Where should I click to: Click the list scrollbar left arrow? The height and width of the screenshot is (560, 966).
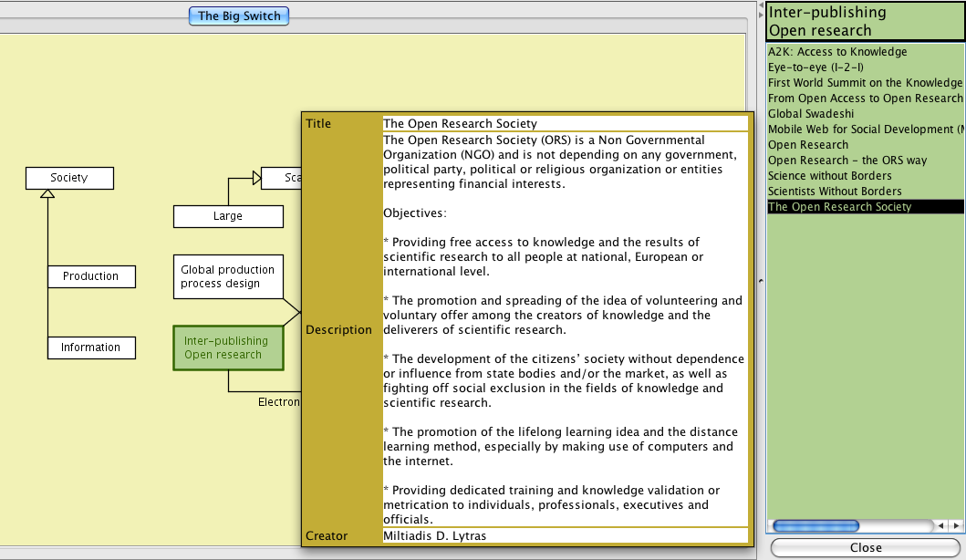[941, 526]
